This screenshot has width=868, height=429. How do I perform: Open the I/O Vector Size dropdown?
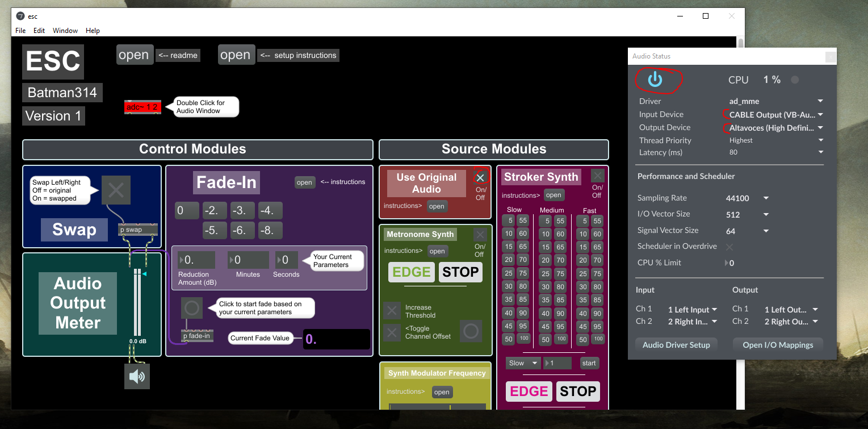[x=748, y=214]
